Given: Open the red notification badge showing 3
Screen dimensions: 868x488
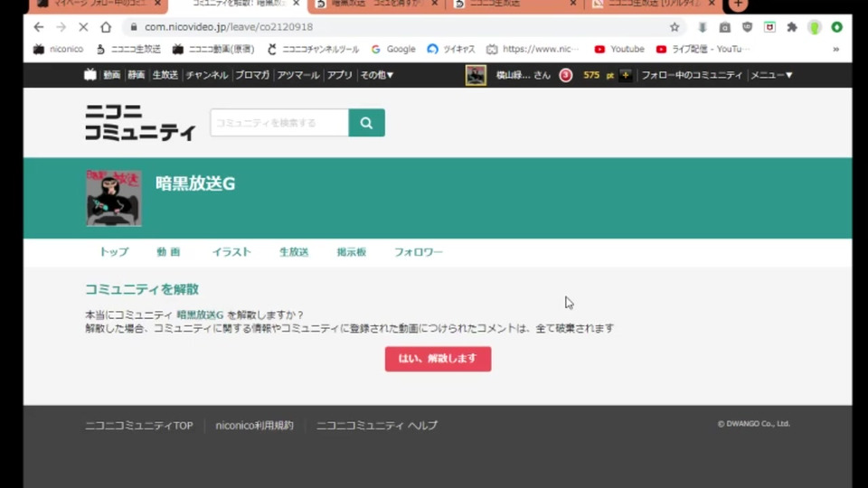Looking at the screenshot, I should coord(565,75).
